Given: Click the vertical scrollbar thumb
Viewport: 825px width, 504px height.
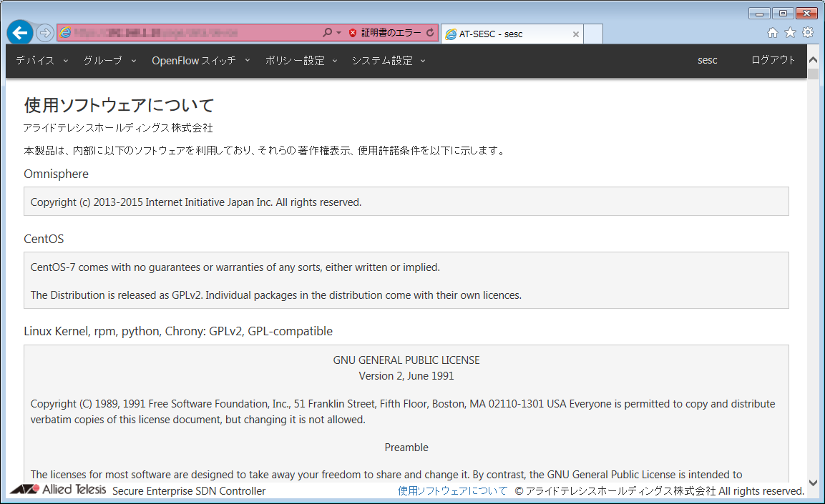Looking at the screenshot, I should click(x=813, y=74).
